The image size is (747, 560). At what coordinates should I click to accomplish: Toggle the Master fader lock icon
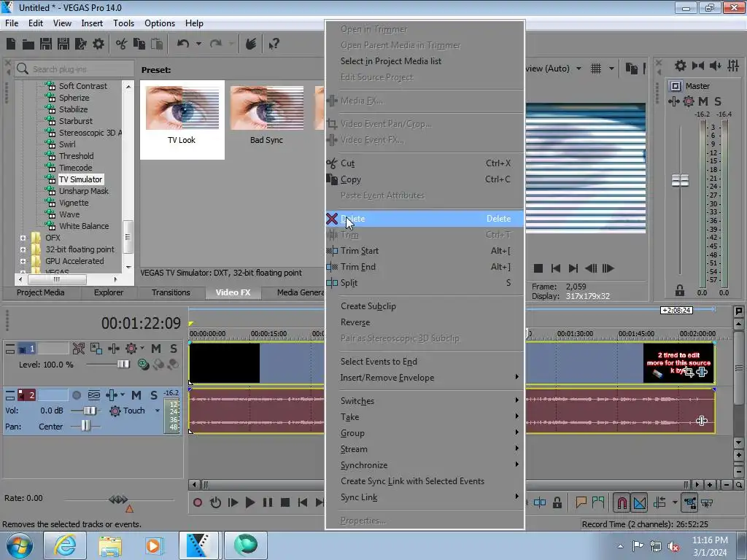[x=680, y=290]
